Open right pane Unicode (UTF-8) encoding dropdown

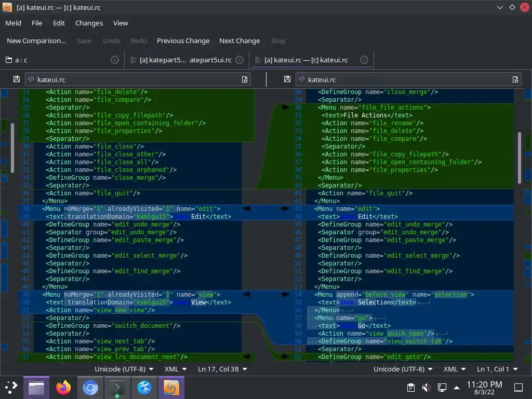pos(403,369)
